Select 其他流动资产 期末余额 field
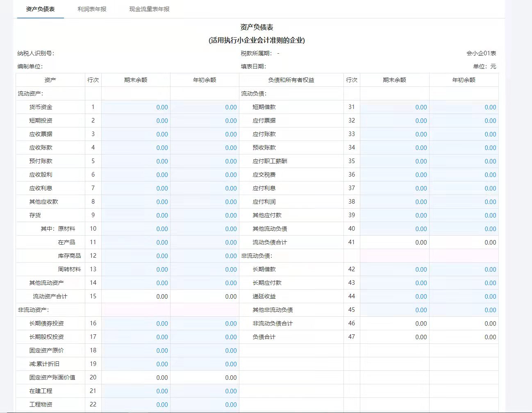Screen dimensions: 532x413 coord(136,283)
